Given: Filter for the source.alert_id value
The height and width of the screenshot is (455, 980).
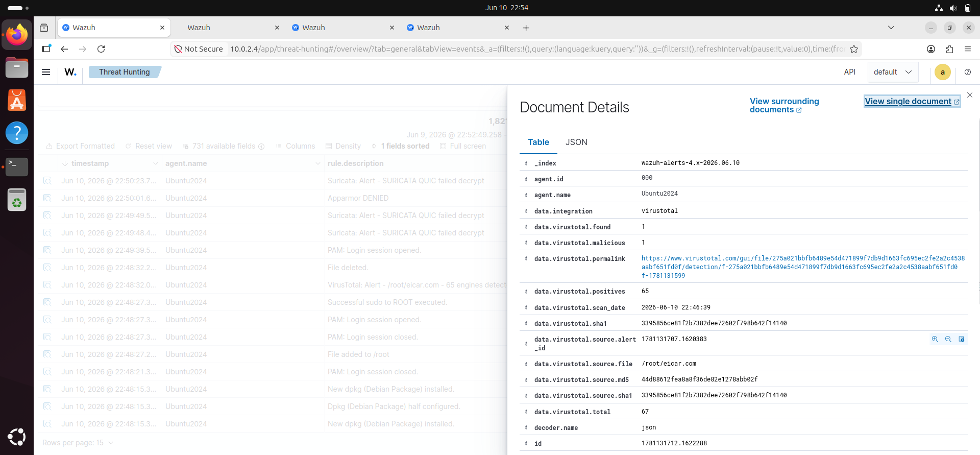Looking at the screenshot, I should (x=935, y=339).
